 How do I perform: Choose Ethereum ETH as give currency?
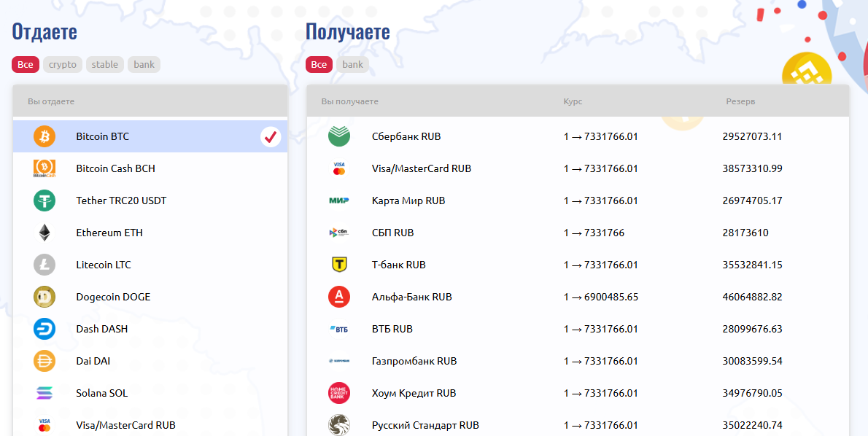tap(150, 233)
